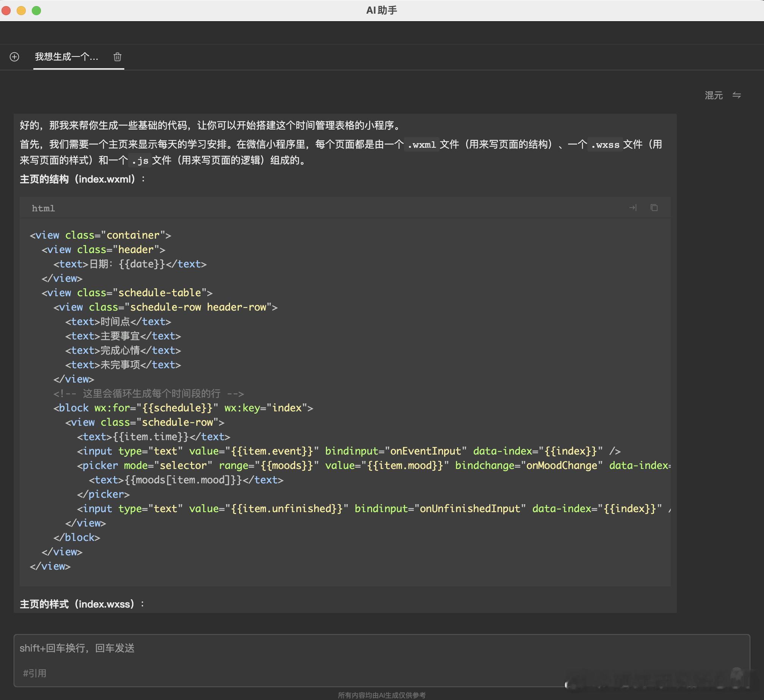Focus the message input box
764x700 pixels.
point(382,660)
